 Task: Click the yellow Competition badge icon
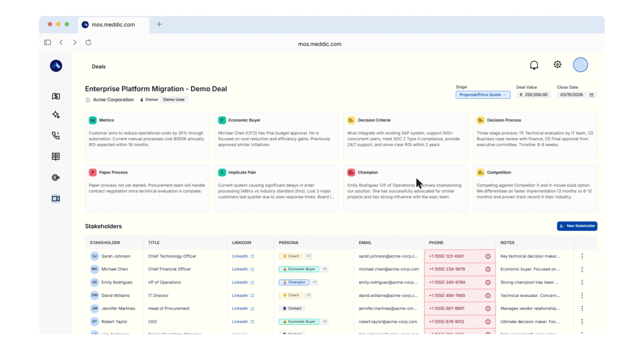click(x=481, y=172)
